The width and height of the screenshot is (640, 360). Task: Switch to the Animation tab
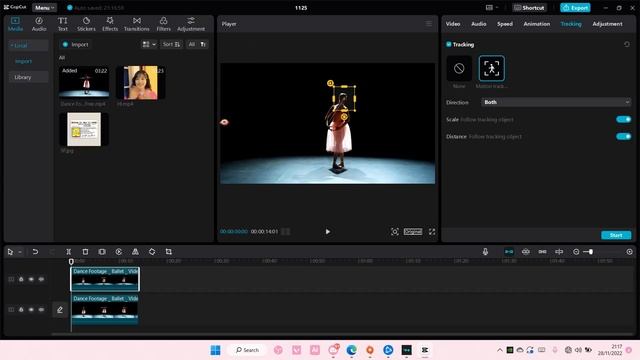pos(537,24)
